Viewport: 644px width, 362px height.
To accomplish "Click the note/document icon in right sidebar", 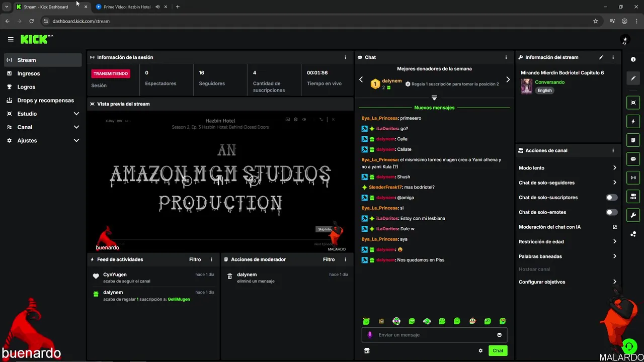I will pyautogui.click(x=633, y=140).
